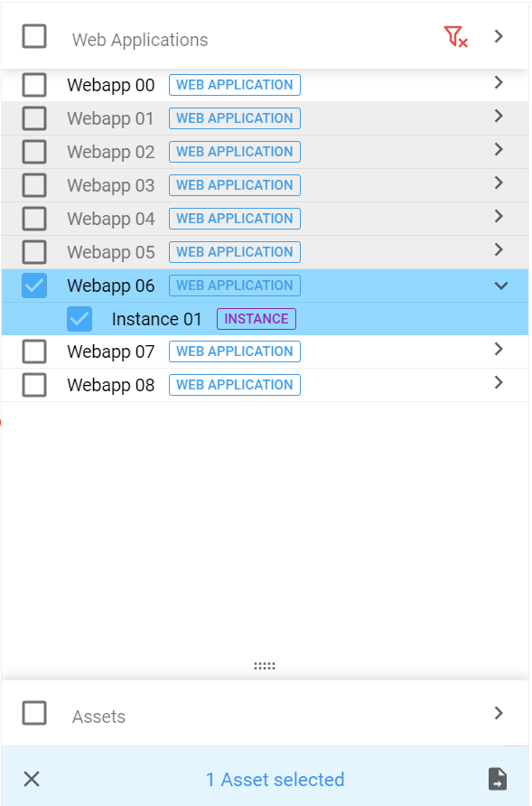532x806 pixels.
Task: Check the Webapp 05 checkbox
Action: [34, 252]
